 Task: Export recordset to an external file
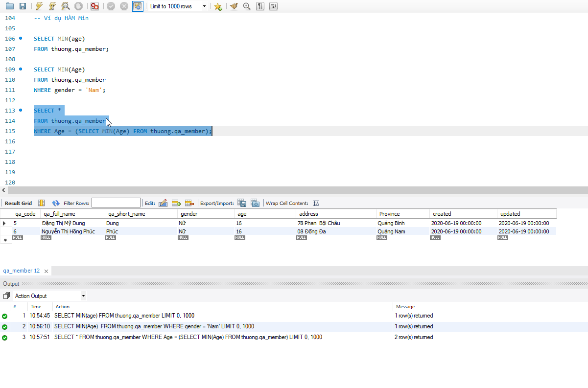[242, 203]
